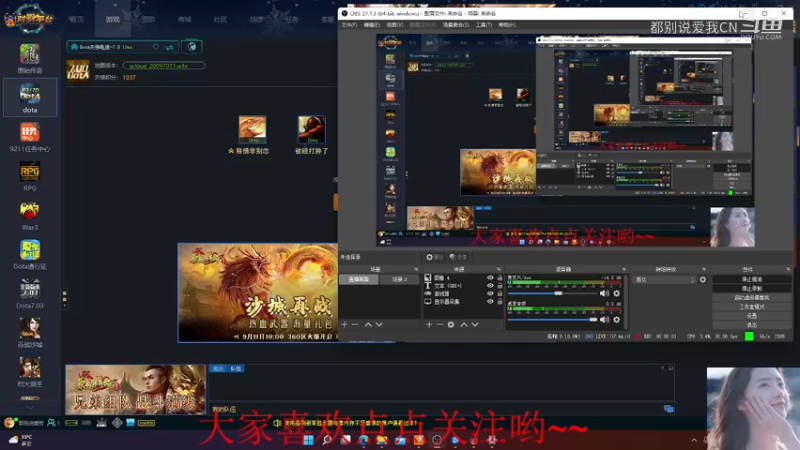Stop streaming with the top Controls button
The image size is (800, 450).
coord(752,280)
